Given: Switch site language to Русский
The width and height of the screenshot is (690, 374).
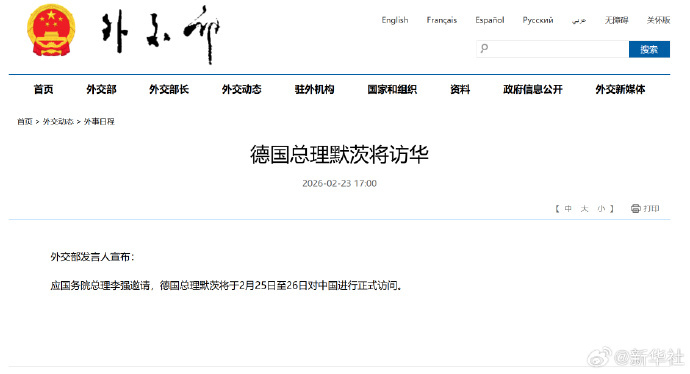Looking at the screenshot, I should point(538,20).
